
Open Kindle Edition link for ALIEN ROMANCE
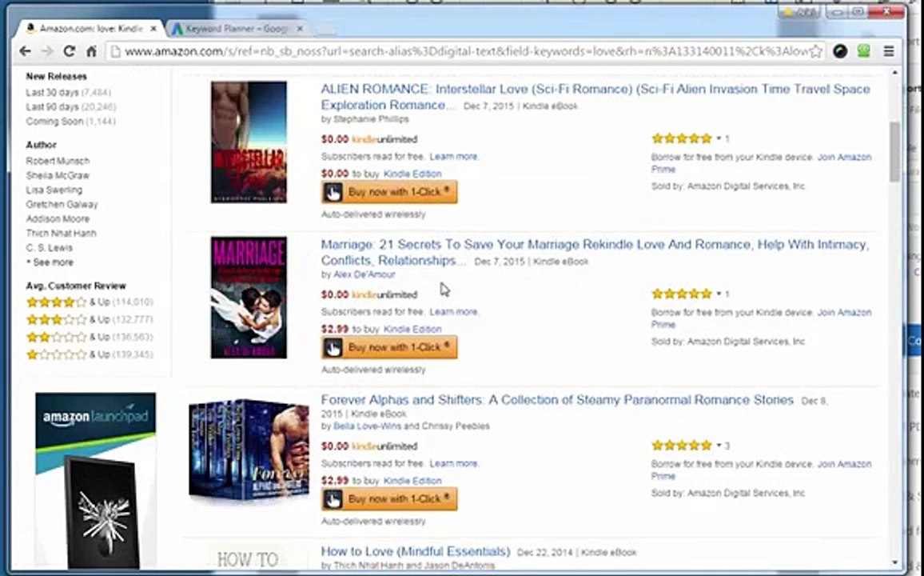point(412,174)
